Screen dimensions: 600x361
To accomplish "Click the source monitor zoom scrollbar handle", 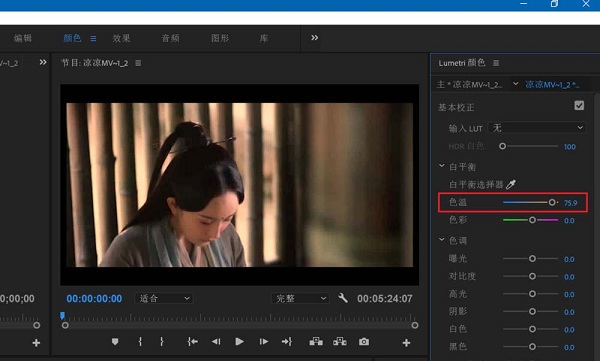I will point(37,325).
